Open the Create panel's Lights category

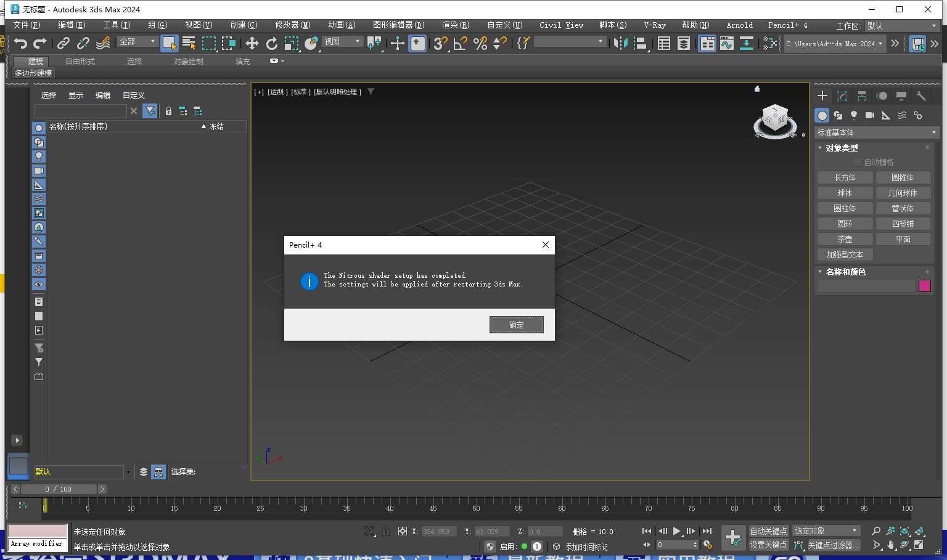[x=854, y=115]
